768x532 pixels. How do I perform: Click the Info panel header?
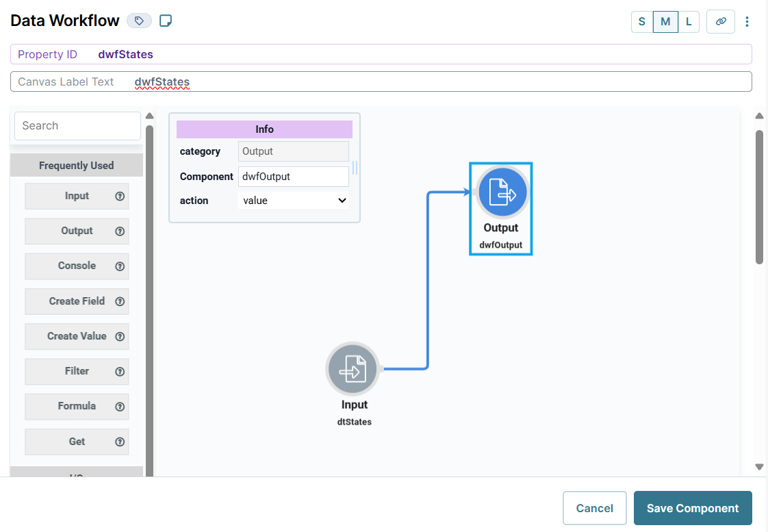(264, 129)
